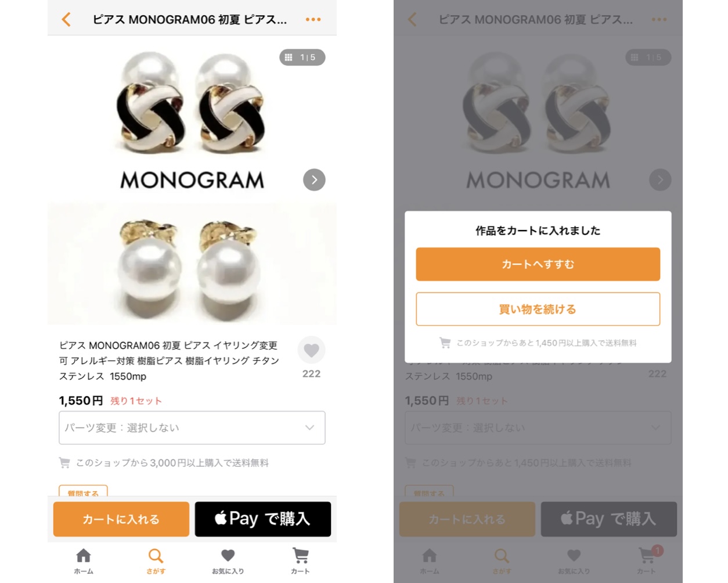Viewport: 728px width, 583px height.
Task: Toggle the heart favorite with 222 likes
Action: [311, 350]
